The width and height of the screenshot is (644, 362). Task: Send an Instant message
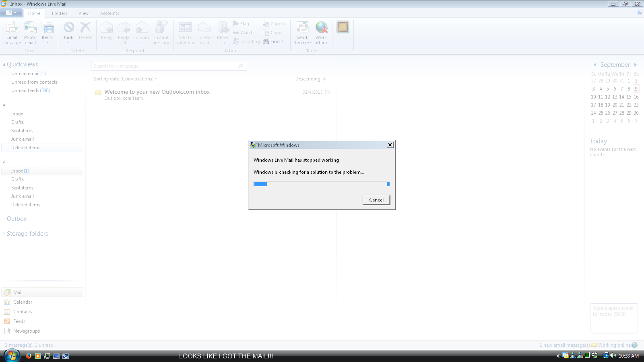pos(161,33)
